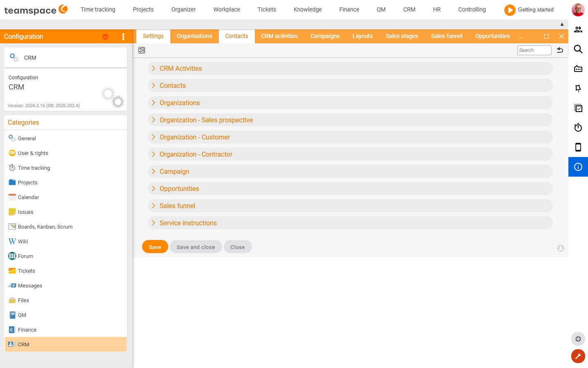Image resolution: width=588 pixels, height=368 pixels.
Task: Open the CRM activities tab
Action: [279, 36]
